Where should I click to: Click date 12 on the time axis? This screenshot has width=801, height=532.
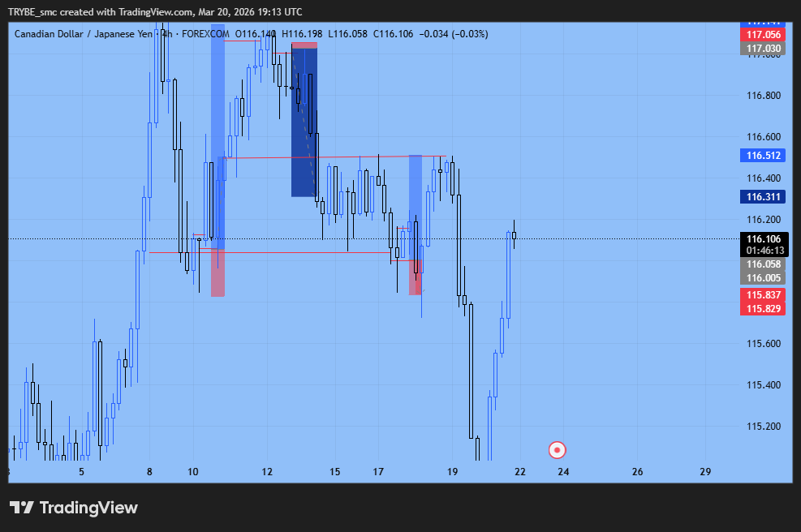[267, 472]
